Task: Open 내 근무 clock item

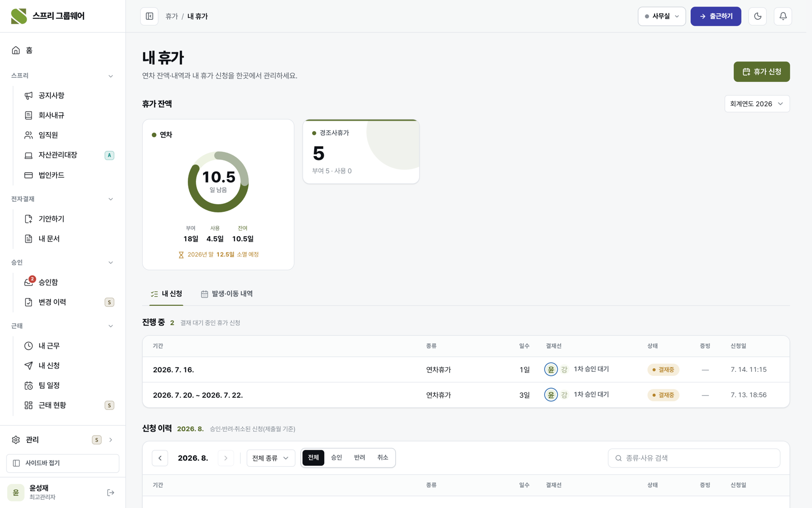Action: pyautogui.click(x=69, y=346)
